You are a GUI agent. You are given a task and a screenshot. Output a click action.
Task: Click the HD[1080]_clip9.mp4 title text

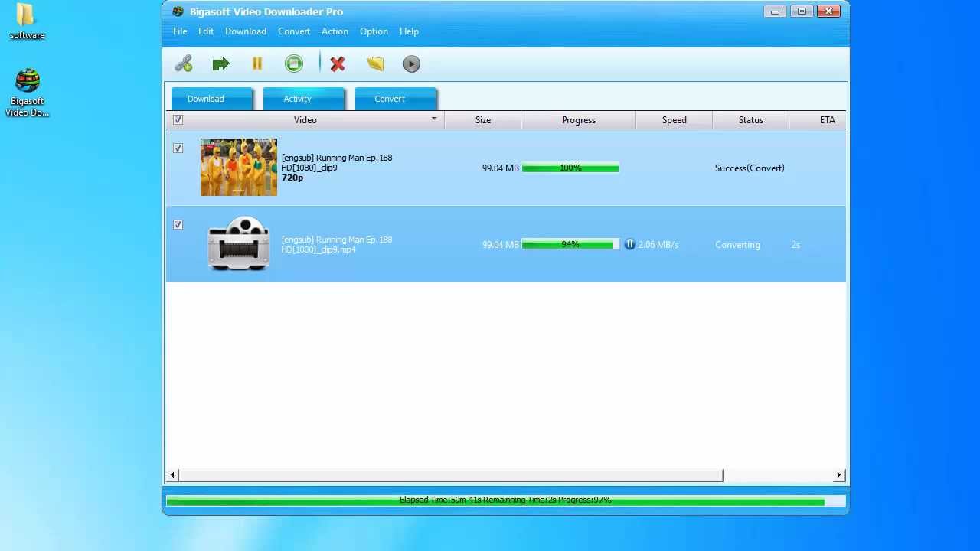(x=318, y=249)
